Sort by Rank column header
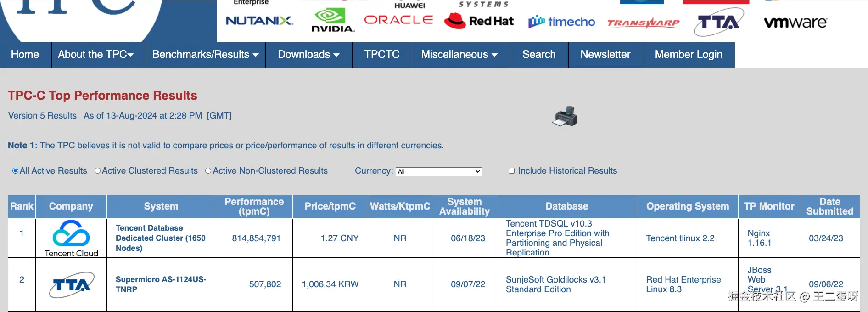This screenshot has width=868, height=312. click(x=22, y=207)
